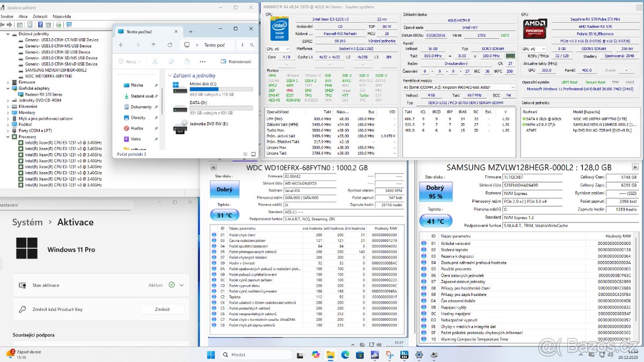Click the up navigation arrow in File Explorer

pyautogui.click(x=153, y=45)
